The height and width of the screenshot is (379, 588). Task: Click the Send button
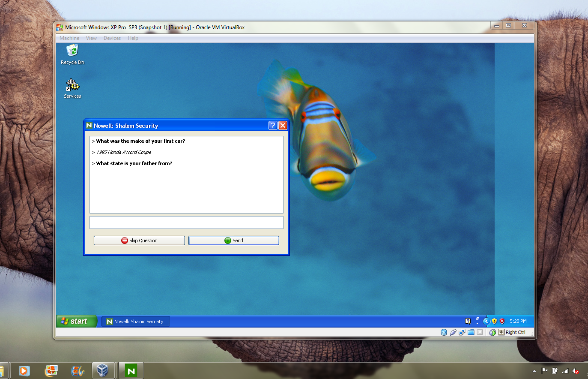234,241
